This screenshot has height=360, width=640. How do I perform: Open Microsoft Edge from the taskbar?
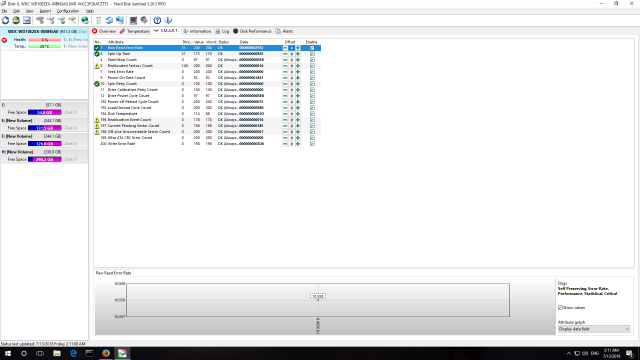point(73,353)
